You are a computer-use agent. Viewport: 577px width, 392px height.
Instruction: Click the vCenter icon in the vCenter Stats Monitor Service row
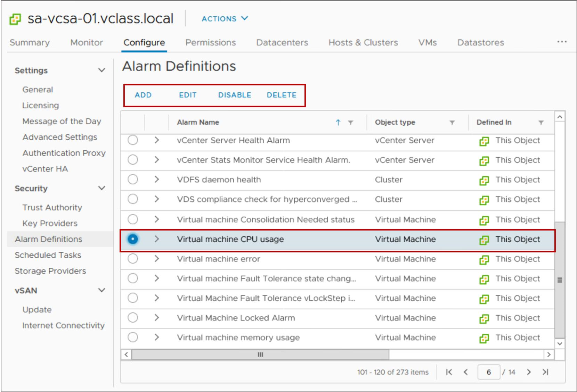(484, 161)
